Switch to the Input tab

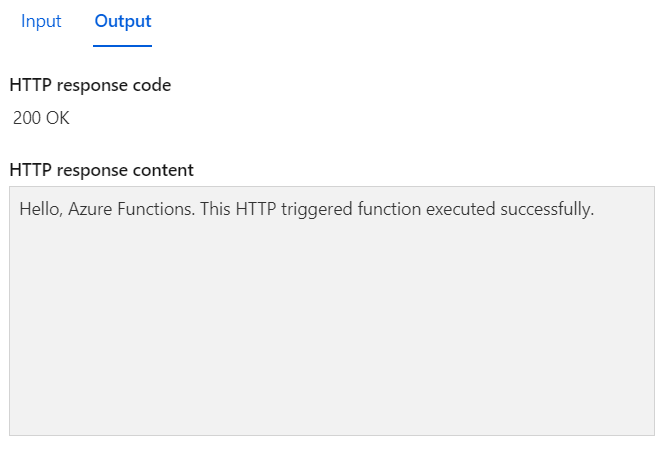pos(41,22)
